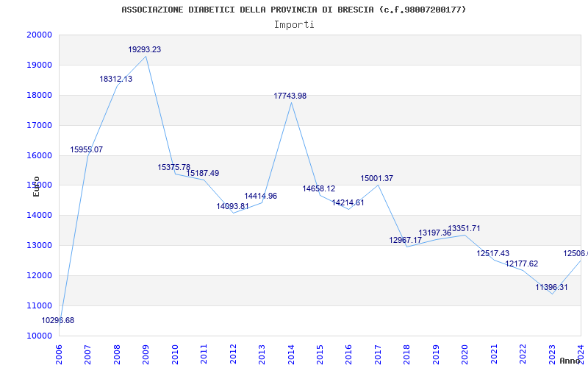Screen dimensions: 588x368
Task: Click the x-axis year 2014
Action: (x=291, y=354)
